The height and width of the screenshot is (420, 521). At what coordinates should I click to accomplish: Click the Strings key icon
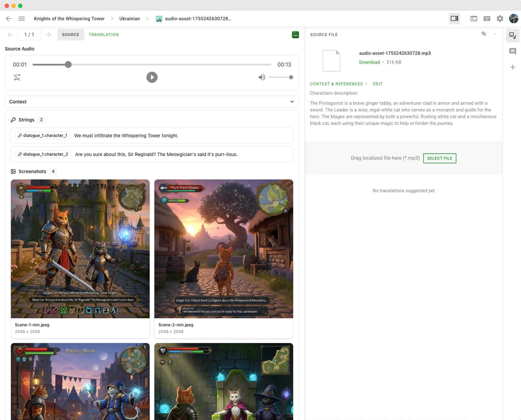(13, 120)
